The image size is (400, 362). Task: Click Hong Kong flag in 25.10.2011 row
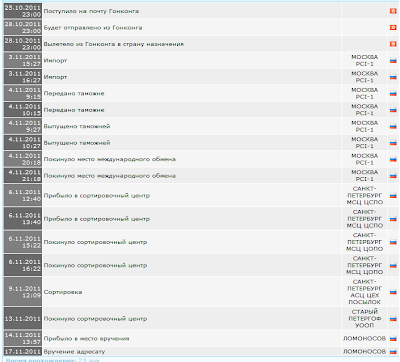[393, 11]
